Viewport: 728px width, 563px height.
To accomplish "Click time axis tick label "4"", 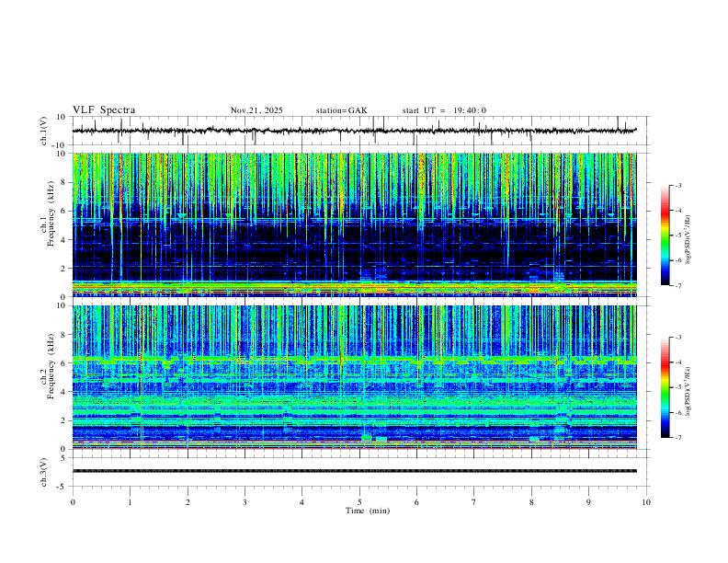I will pyautogui.click(x=301, y=502).
